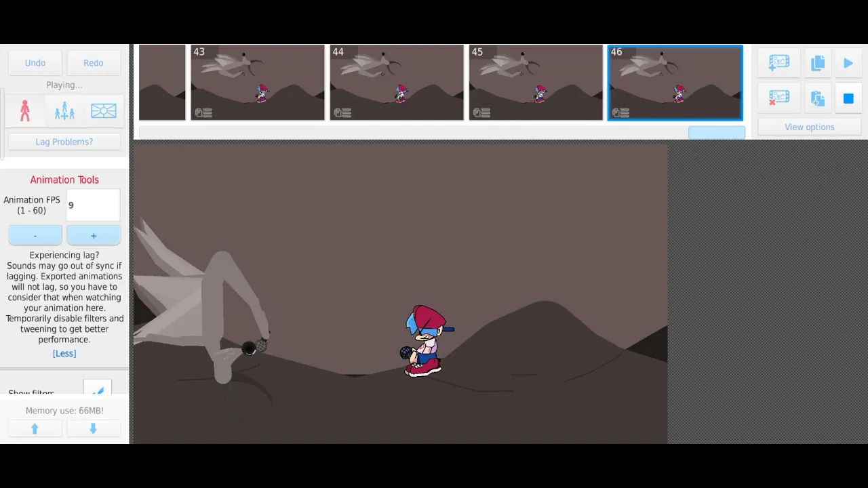
Task: Click the Playing... status text
Action: click(64, 85)
